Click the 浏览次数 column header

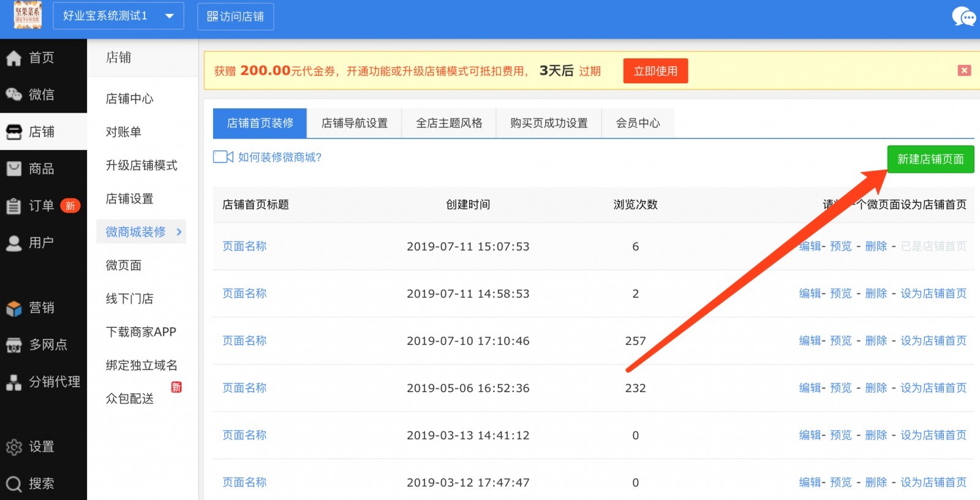pyautogui.click(x=635, y=205)
